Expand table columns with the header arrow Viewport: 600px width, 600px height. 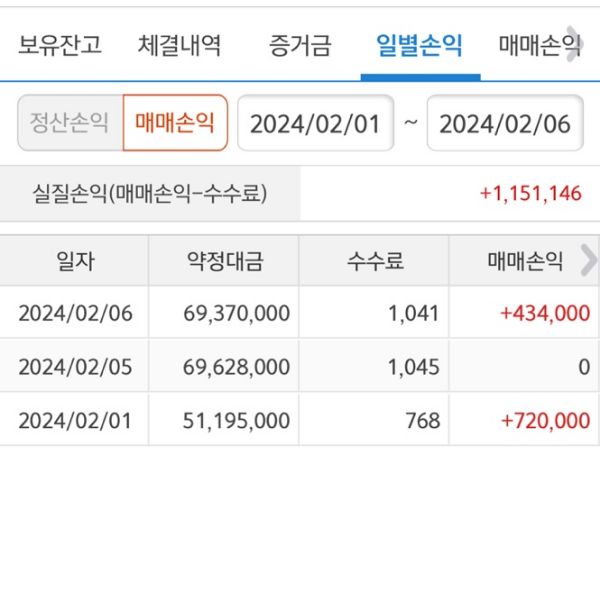[x=588, y=261]
